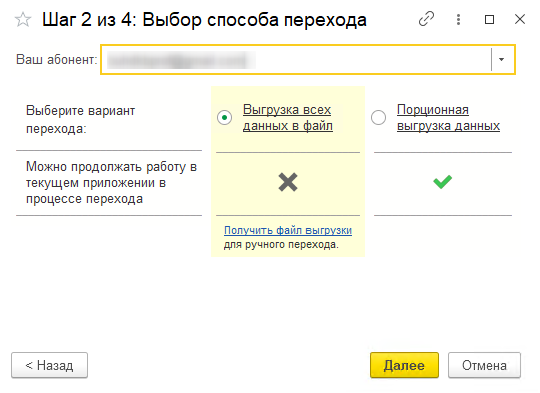Viewport: 540px width, 393px height.
Task: Click 'Получить файл выгрузки' link
Action: click(288, 230)
